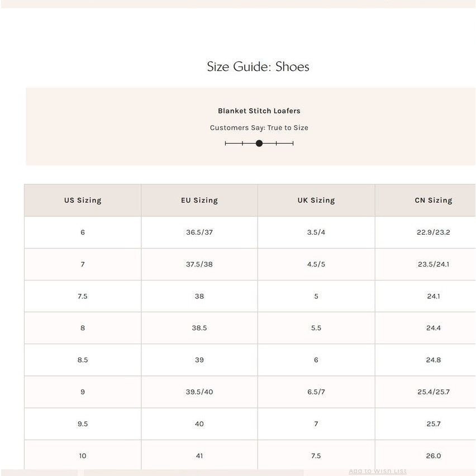
Task: Click the Add to Wish List link
Action: pos(378,472)
